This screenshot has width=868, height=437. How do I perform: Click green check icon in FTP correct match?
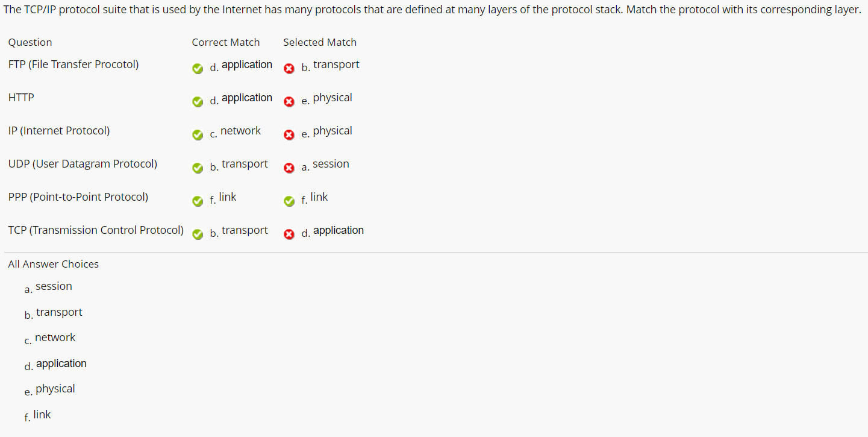point(198,69)
